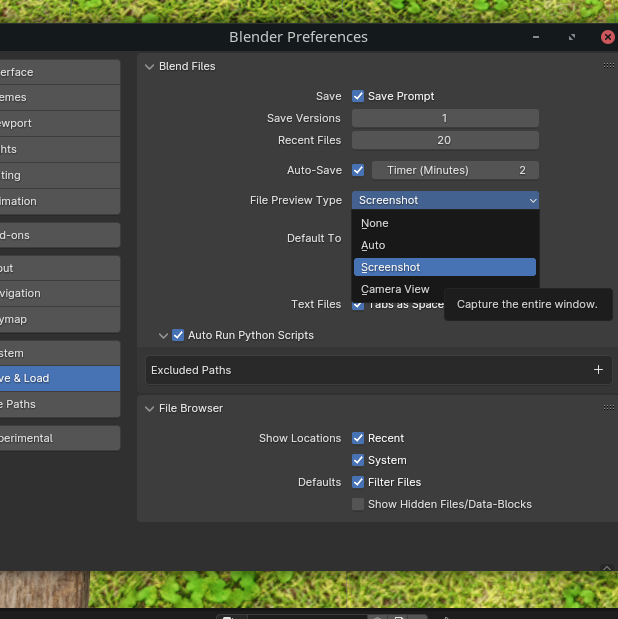Minimize the Blender Preferences window
Screen dimensions: 618x619
click(536, 37)
